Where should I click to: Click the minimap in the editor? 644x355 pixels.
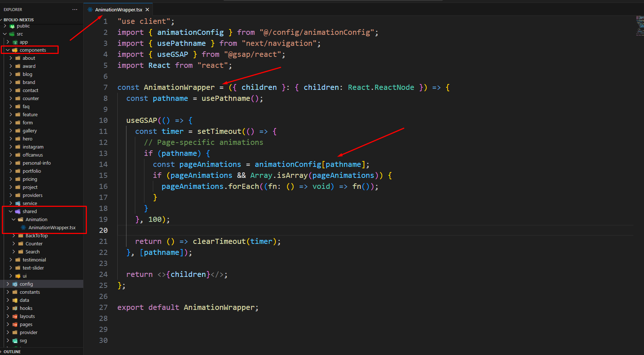coord(640,26)
